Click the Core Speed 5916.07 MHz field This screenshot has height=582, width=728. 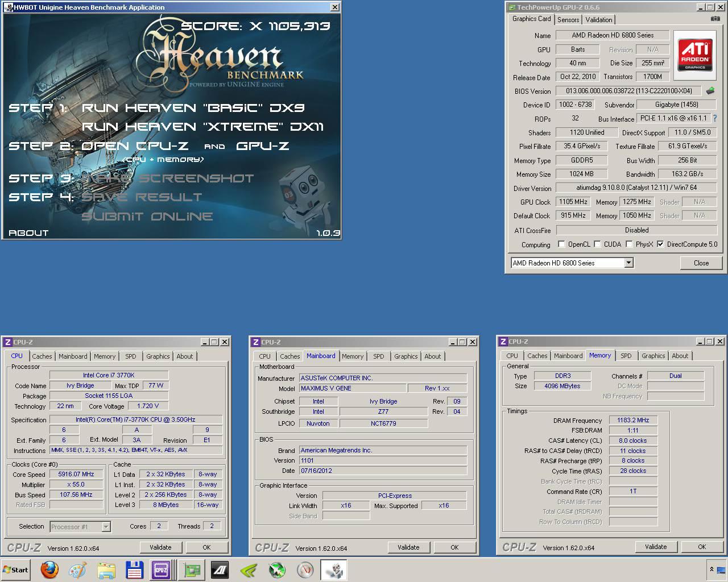[x=76, y=474]
